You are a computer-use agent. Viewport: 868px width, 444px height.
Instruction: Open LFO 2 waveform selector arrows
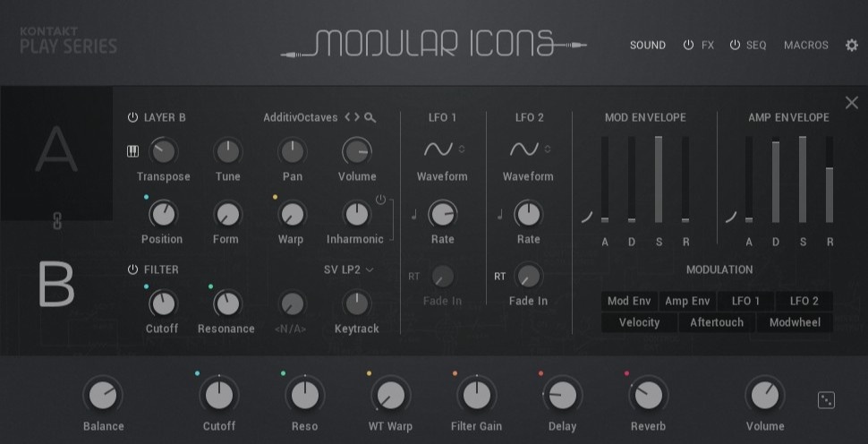pyautogui.click(x=548, y=149)
